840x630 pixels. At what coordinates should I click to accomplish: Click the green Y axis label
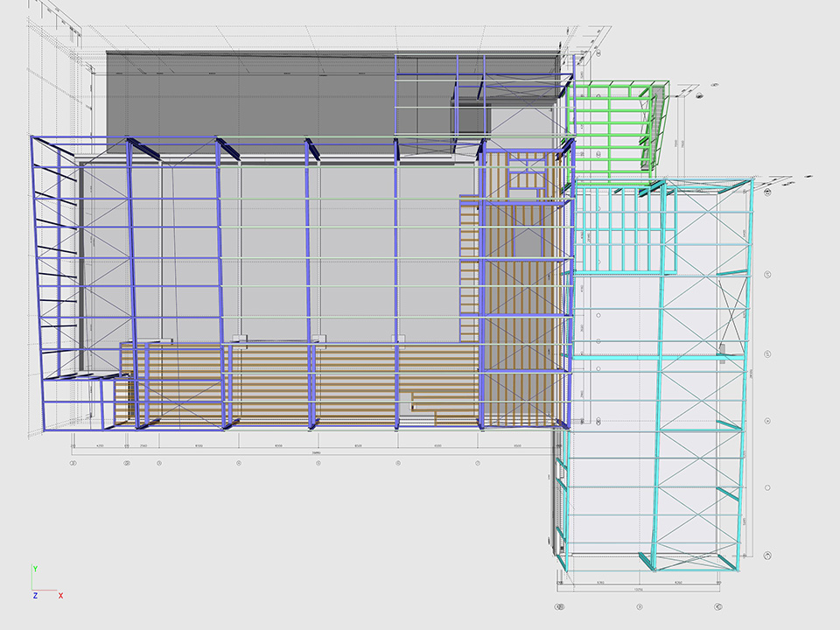[x=34, y=569]
